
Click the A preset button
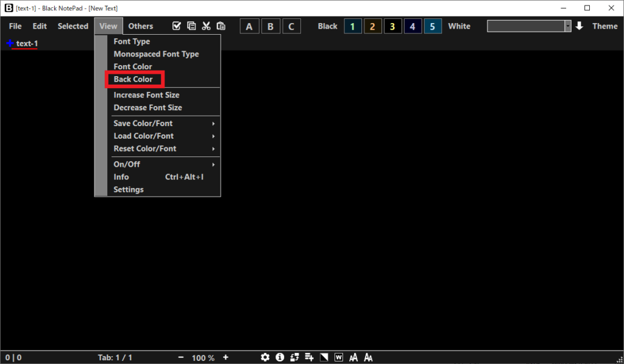[249, 26]
